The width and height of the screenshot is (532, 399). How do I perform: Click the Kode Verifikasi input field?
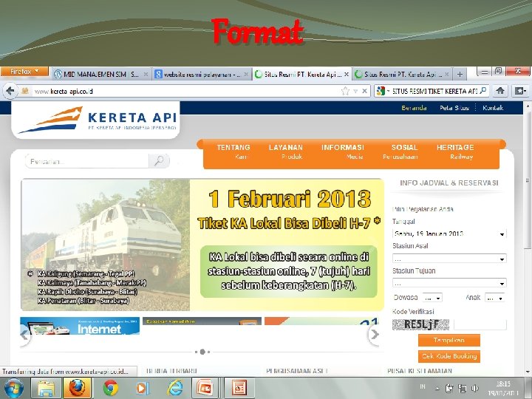point(480,324)
